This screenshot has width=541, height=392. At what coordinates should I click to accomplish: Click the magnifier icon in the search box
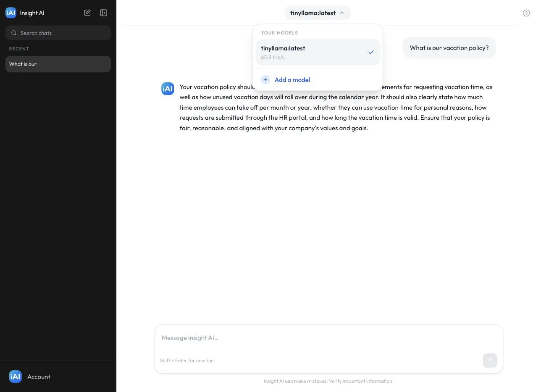click(14, 33)
